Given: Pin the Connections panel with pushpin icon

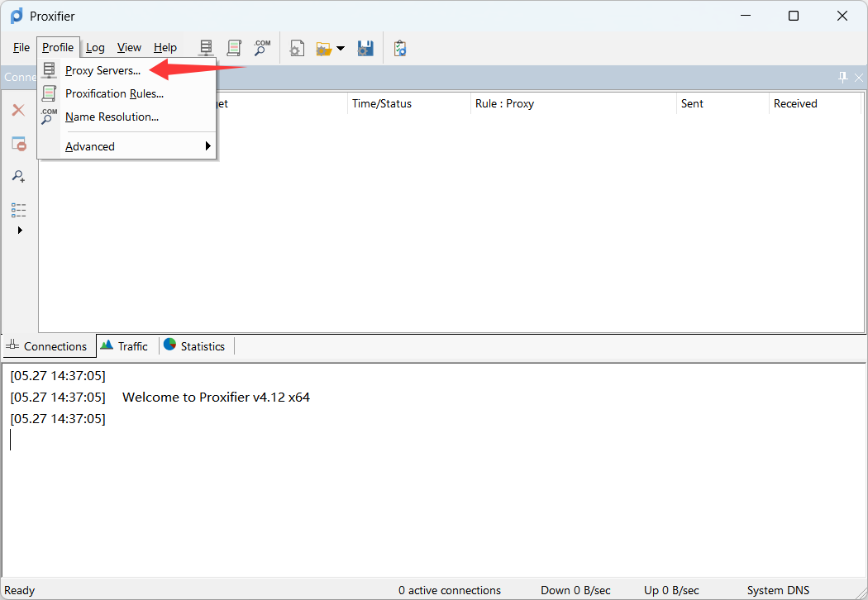Looking at the screenshot, I should coord(843,78).
